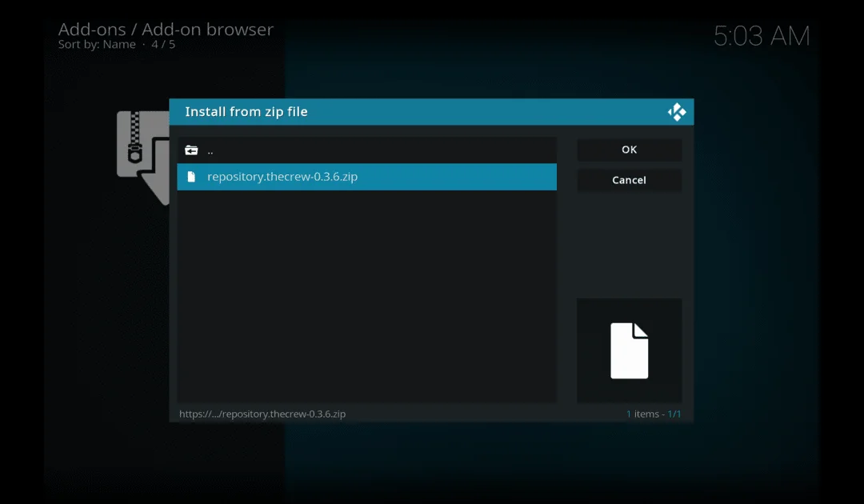The height and width of the screenshot is (504, 864).
Task: Click the Cancel button
Action: [x=630, y=180]
